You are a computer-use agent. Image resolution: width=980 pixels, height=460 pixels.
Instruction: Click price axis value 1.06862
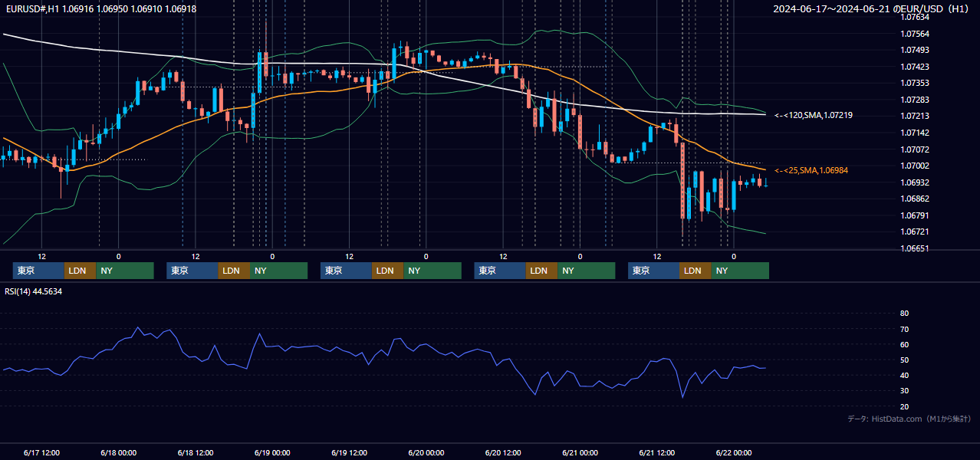pyautogui.click(x=914, y=199)
